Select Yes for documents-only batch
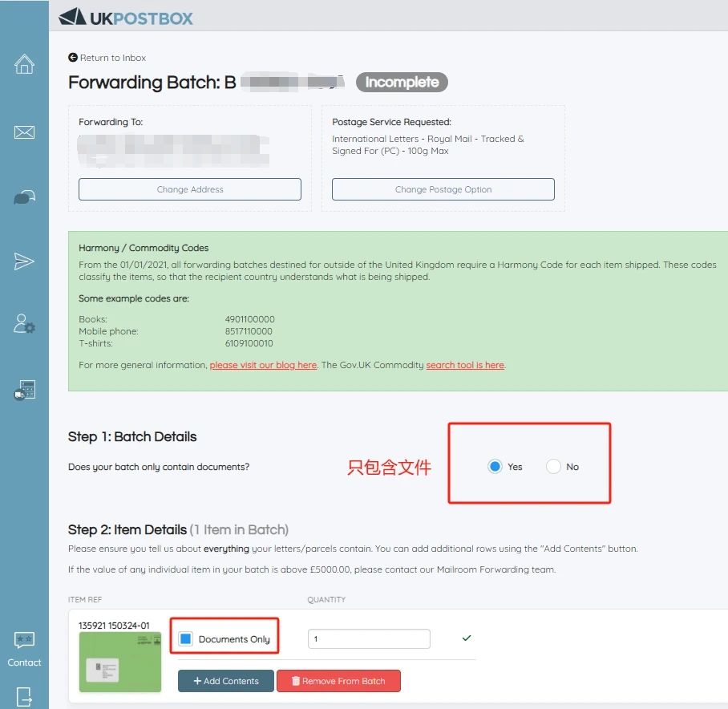The image size is (728, 709). tap(495, 467)
